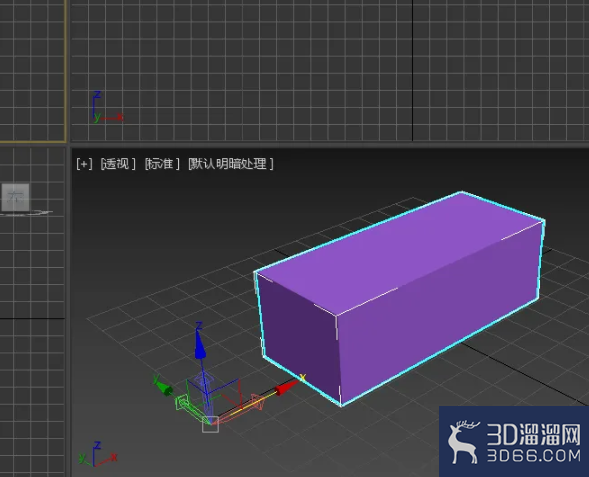Select the purple box in perspective viewport

coord(400,299)
